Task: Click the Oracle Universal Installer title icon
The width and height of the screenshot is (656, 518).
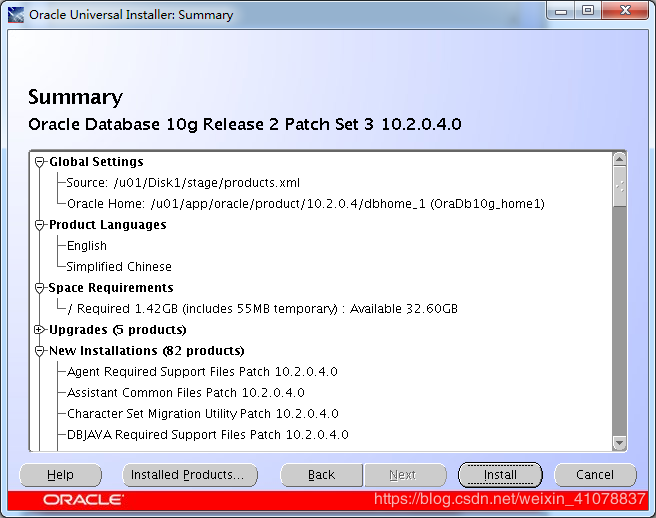Action: (x=16, y=15)
